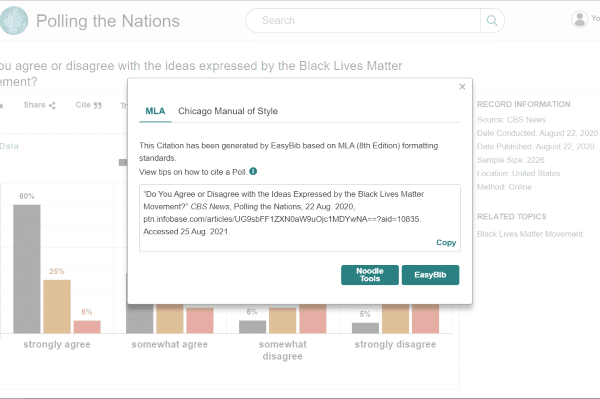The image size is (600, 399).
Task: Click the RELATED TOPICS heading
Action: pyautogui.click(x=512, y=217)
